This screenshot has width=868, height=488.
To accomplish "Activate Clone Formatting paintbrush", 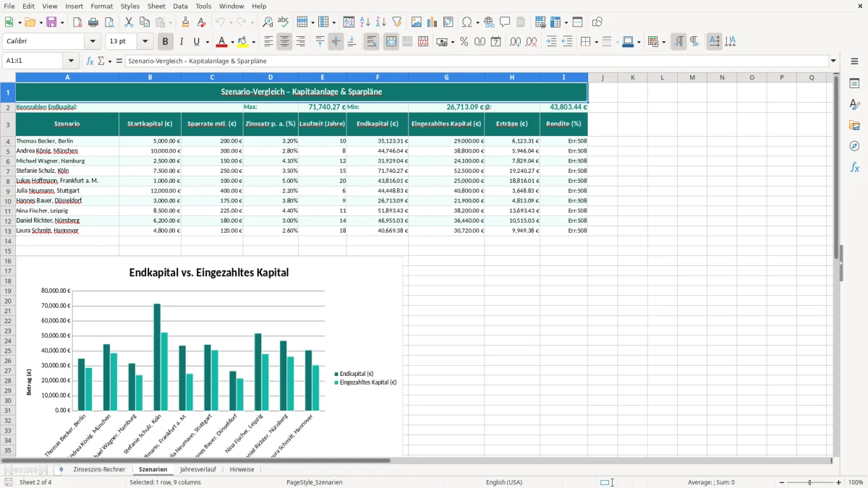I will (185, 22).
